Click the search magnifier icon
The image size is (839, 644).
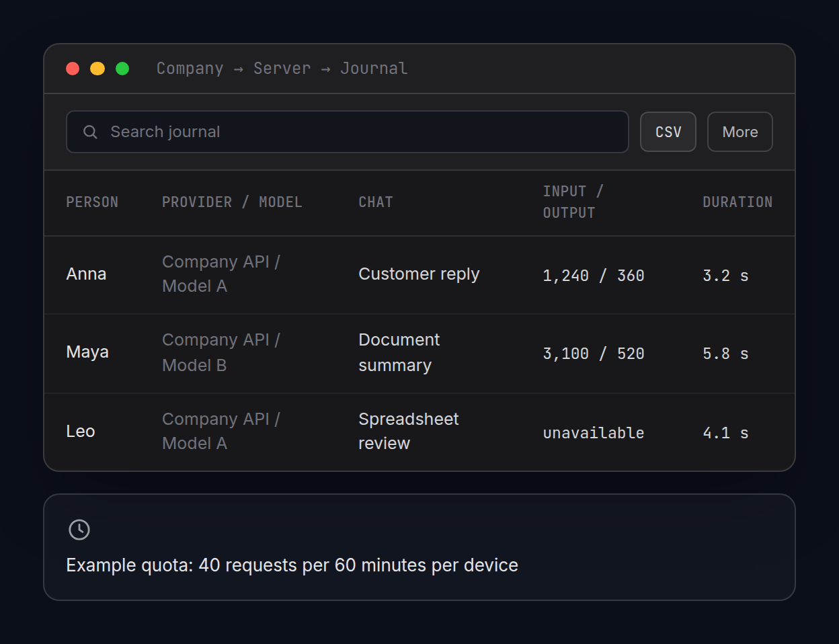click(x=90, y=132)
